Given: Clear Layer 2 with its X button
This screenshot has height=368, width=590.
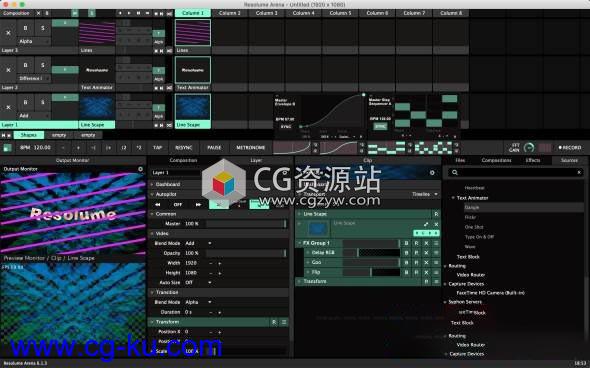Looking at the screenshot, I should pos(8,70).
